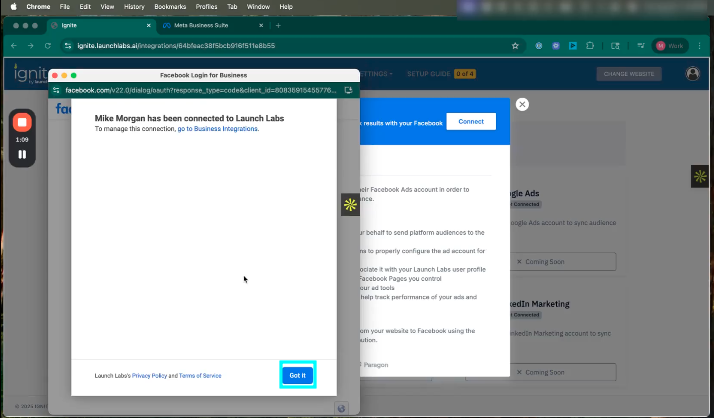Pause the screen recording

(23, 154)
